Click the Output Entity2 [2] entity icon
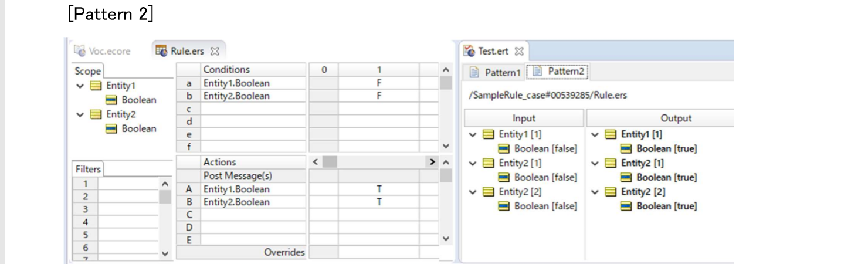The height and width of the screenshot is (264, 868). click(x=611, y=192)
